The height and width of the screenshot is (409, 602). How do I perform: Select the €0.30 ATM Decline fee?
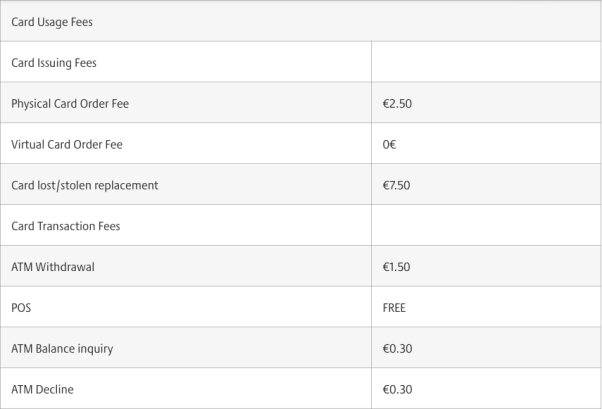pos(397,389)
